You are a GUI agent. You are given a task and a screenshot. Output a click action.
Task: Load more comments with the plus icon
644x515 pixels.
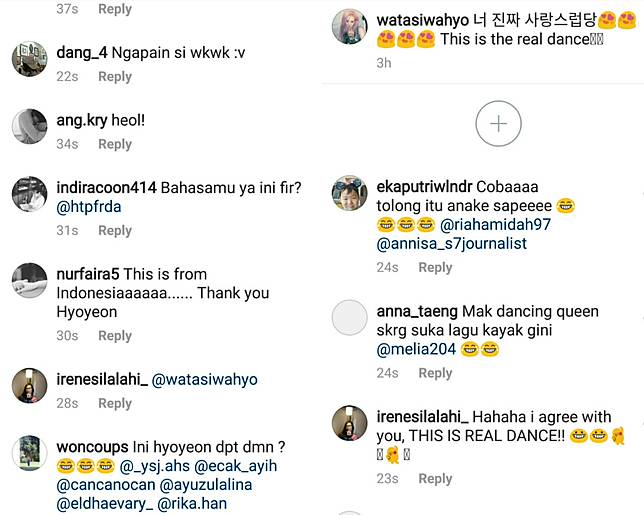(498, 124)
